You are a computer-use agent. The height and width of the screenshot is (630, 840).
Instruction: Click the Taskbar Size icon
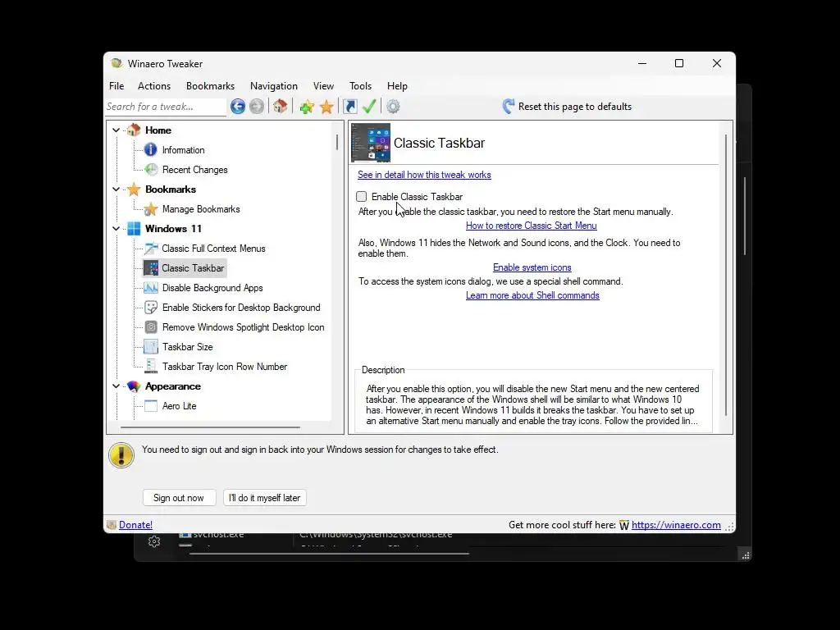(x=151, y=347)
